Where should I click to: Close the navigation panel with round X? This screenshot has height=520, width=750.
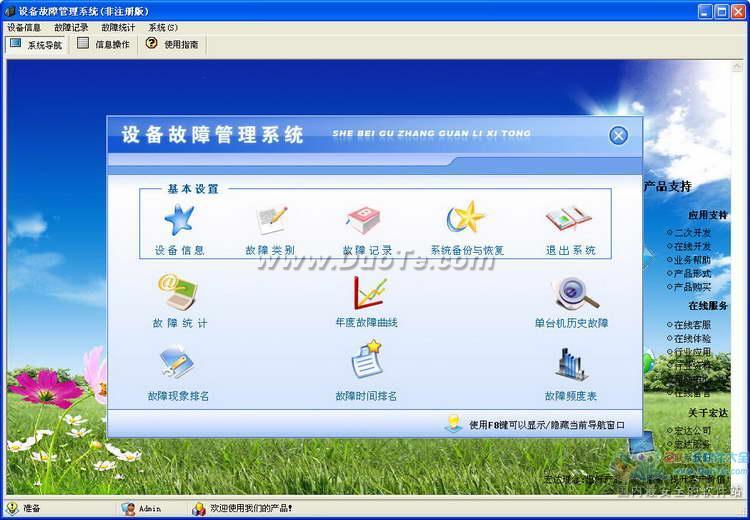coord(619,136)
